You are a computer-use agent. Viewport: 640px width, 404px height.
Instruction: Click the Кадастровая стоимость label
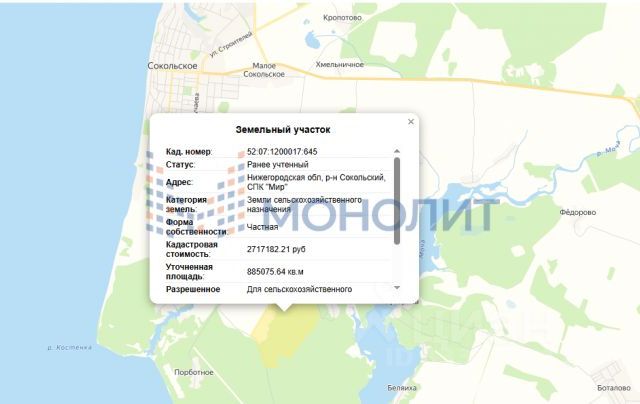pos(191,249)
